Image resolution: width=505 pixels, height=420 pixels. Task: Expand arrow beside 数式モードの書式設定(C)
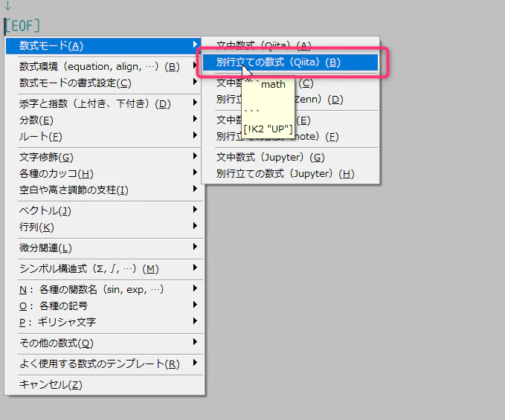click(195, 82)
